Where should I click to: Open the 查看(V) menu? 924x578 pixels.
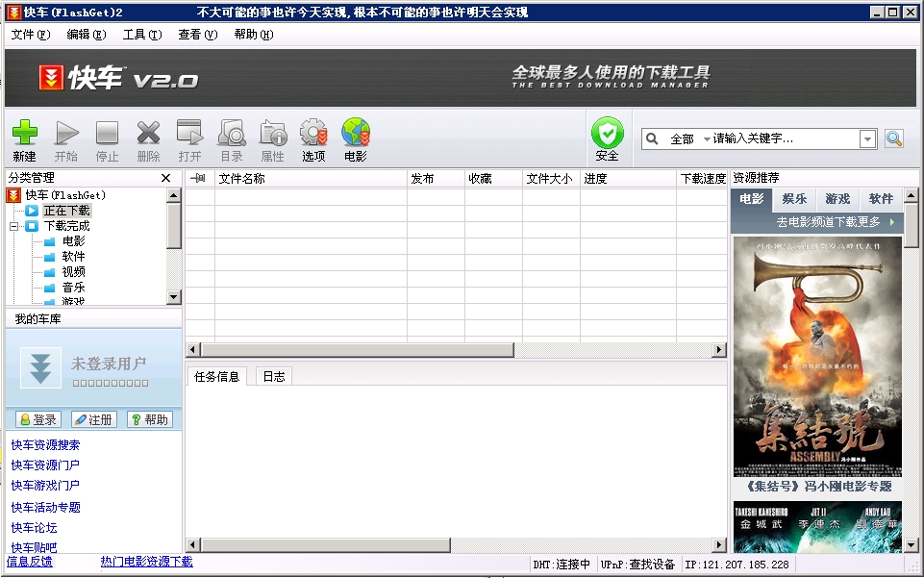(x=198, y=35)
